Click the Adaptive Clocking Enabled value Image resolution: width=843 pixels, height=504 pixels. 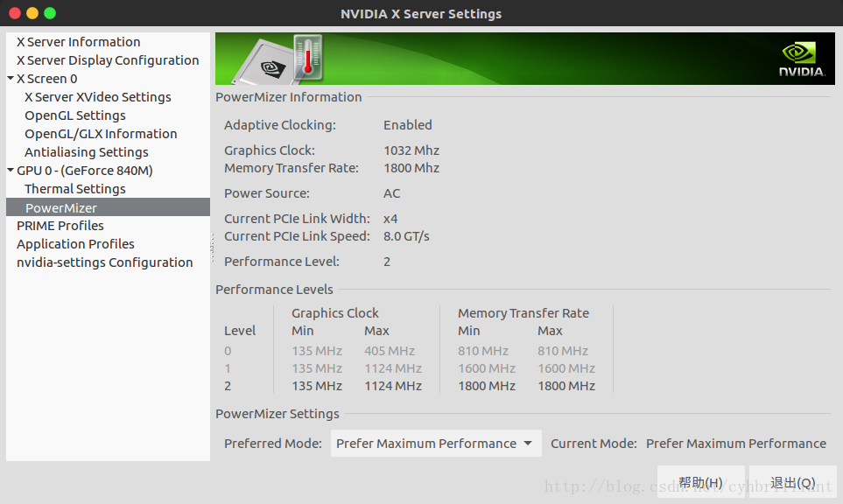pos(408,125)
